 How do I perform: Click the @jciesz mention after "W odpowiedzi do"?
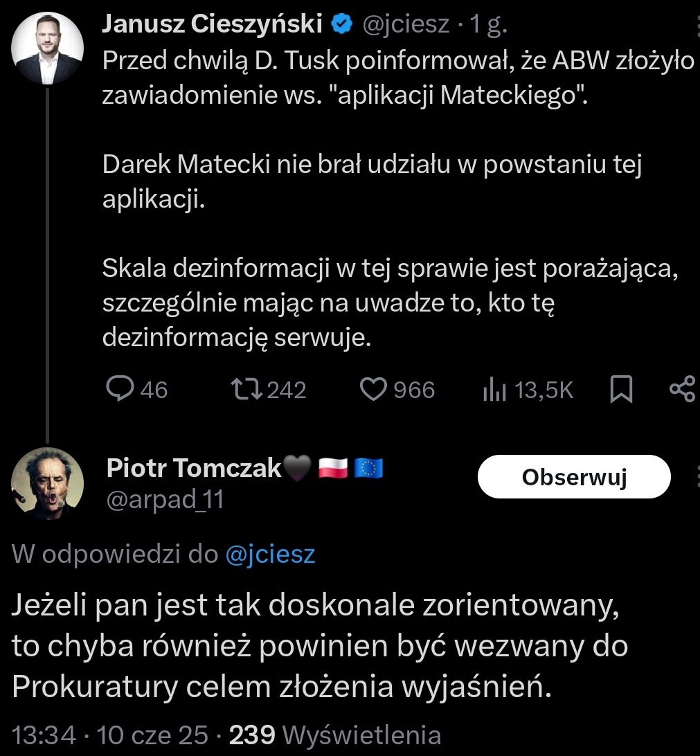271,555
